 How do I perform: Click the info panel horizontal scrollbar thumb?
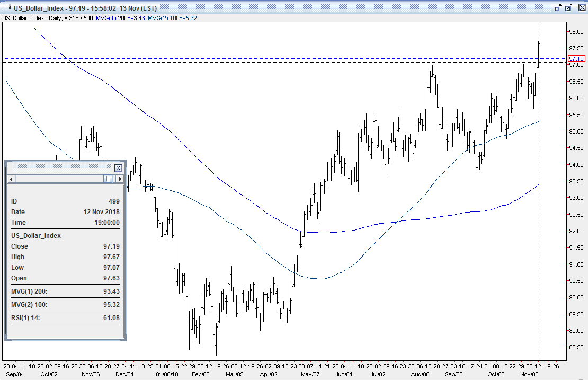[108, 179]
